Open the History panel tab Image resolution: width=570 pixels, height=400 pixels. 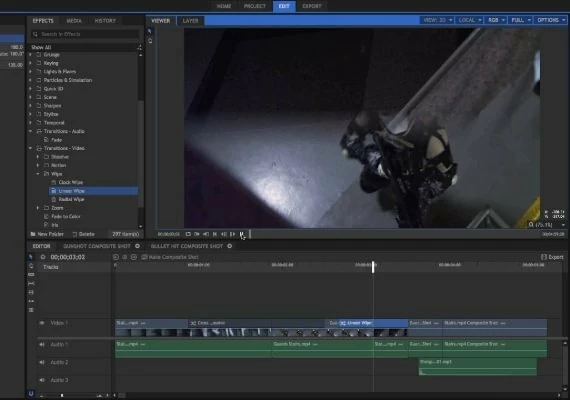[105, 21]
